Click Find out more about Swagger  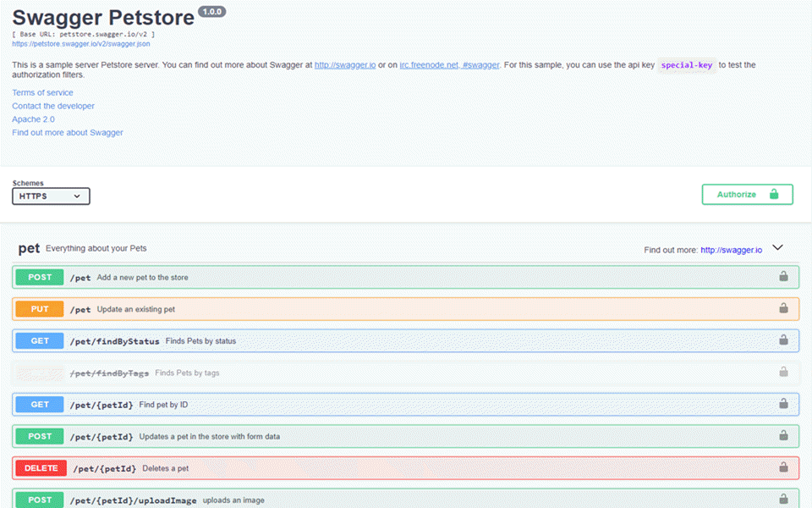tap(67, 132)
